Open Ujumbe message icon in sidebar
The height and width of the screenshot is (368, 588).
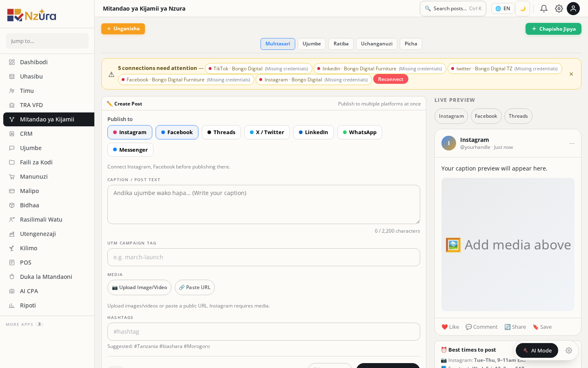(12, 148)
